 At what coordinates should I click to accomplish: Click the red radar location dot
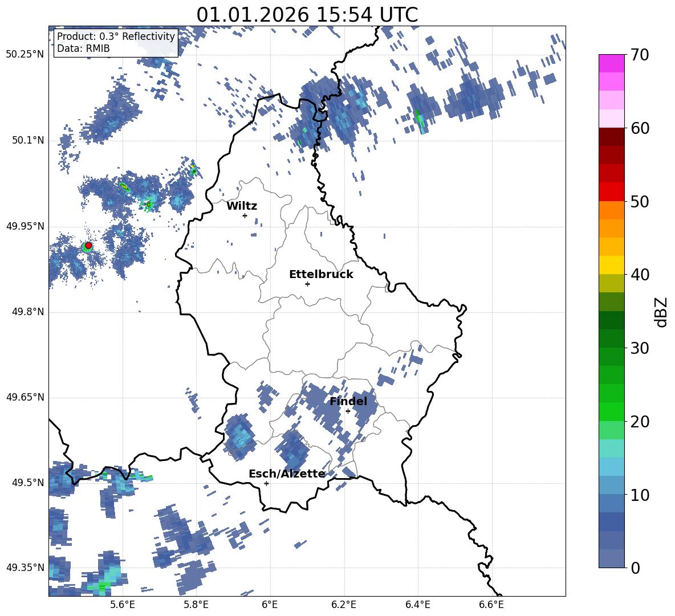coord(88,246)
